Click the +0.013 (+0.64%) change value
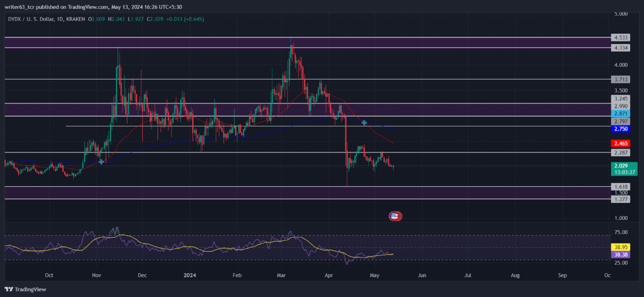The height and width of the screenshot is (297, 644). coord(185,20)
